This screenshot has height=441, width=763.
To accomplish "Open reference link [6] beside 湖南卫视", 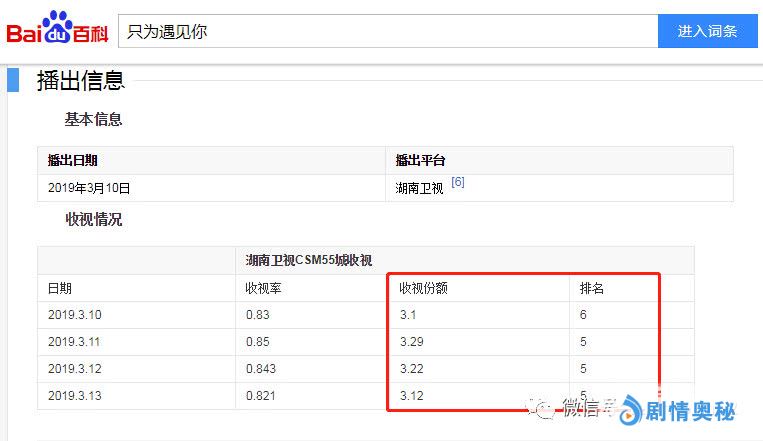I will 457,182.
